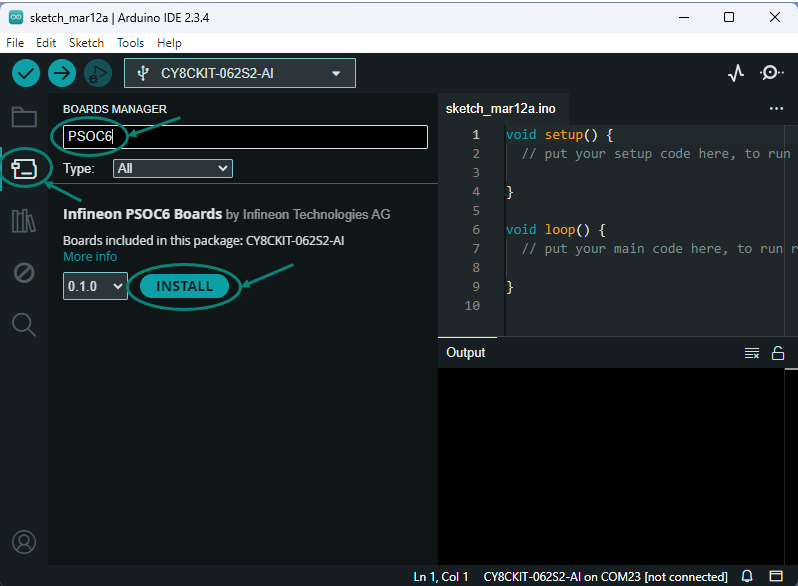Open the Tools menu

click(x=130, y=43)
